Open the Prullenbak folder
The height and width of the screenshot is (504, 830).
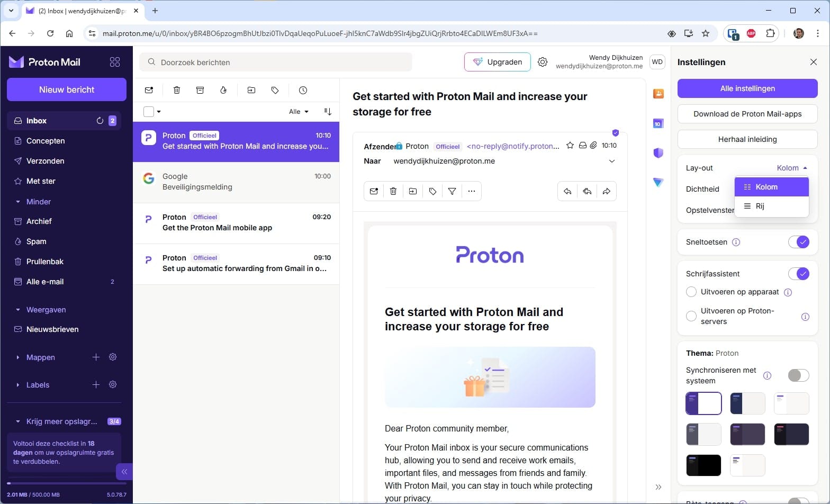pyautogui.click(x=64, y=262)
